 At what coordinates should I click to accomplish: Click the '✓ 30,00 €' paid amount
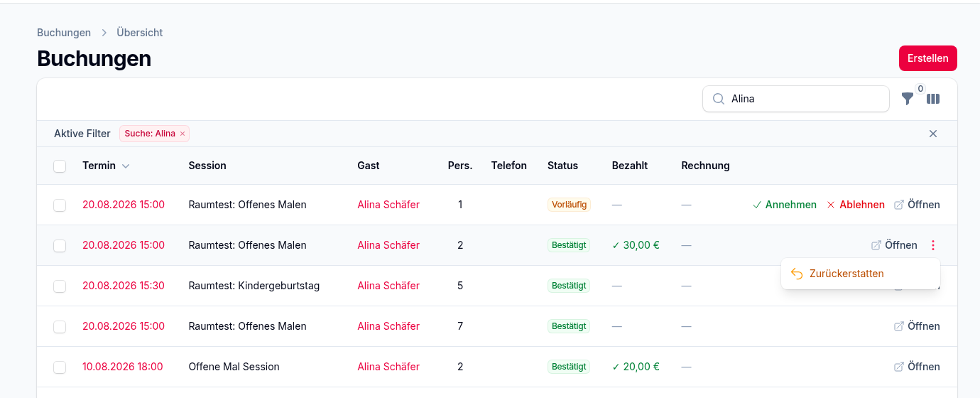click(x=636, y=245)
